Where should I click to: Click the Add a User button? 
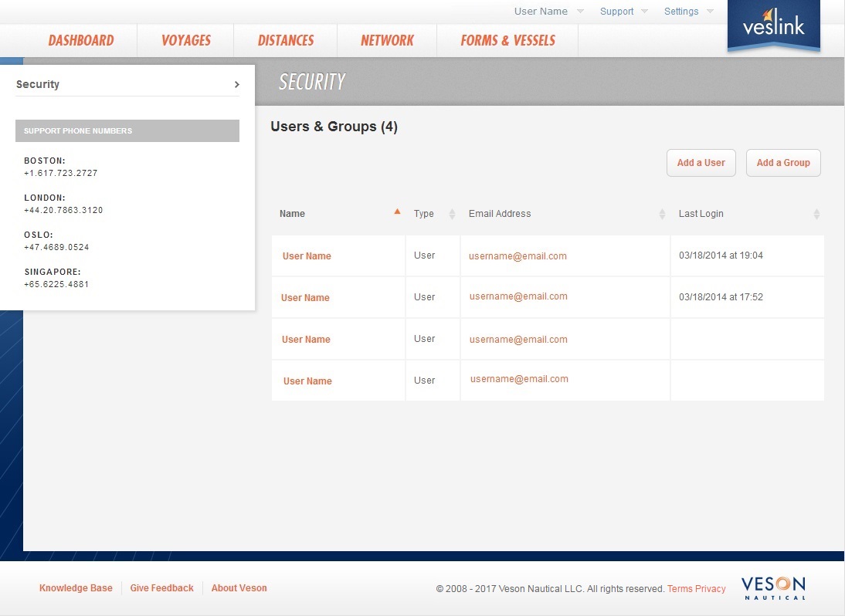coord(701,163)
